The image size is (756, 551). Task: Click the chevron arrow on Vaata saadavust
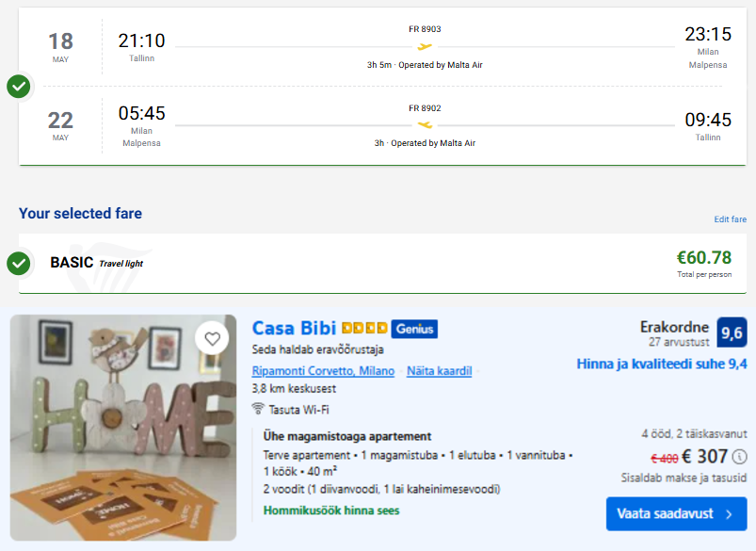[729, 514]
